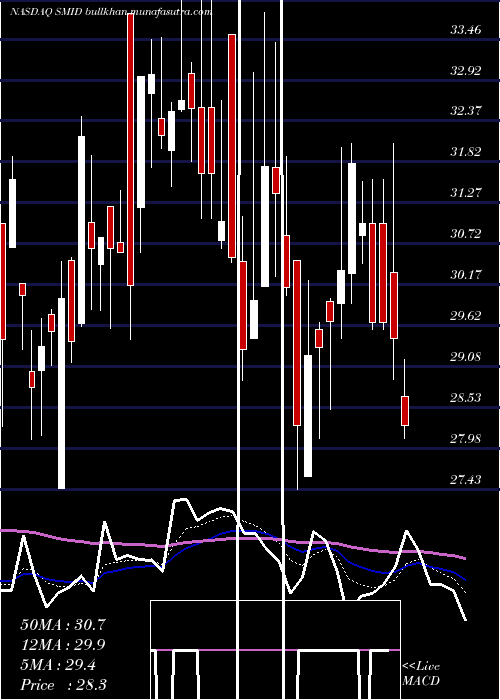The image size is (500, 700).
Task: Click the 32.37 price axis label
Action: click(x=466, y=111)
